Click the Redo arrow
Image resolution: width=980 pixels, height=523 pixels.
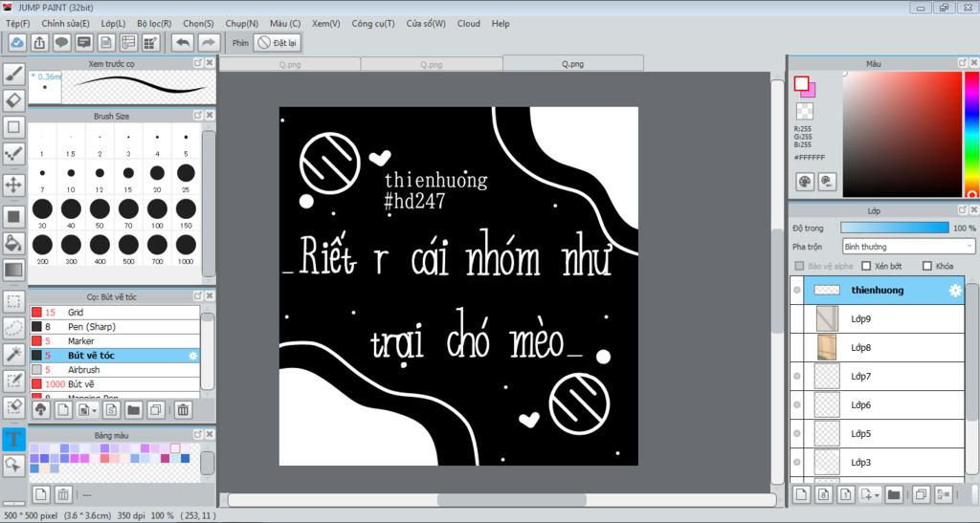pyautogui.click(x=208, y=43)
